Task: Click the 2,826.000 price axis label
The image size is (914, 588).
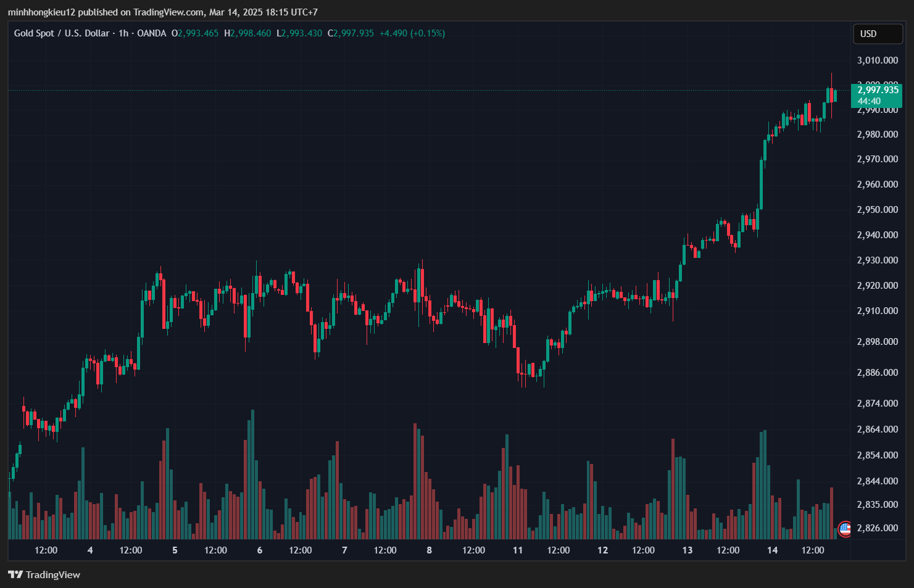Action: pos(877,528)
